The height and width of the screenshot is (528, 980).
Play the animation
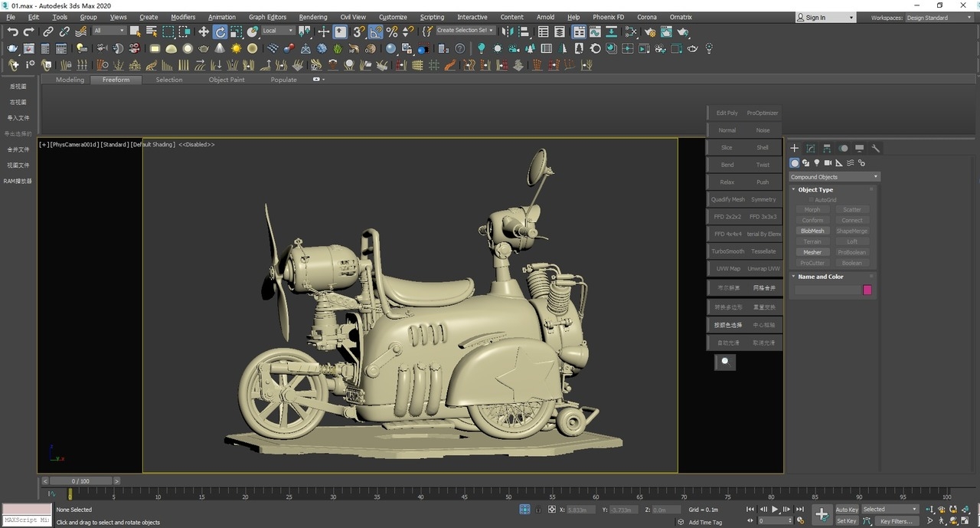point(775,510)
